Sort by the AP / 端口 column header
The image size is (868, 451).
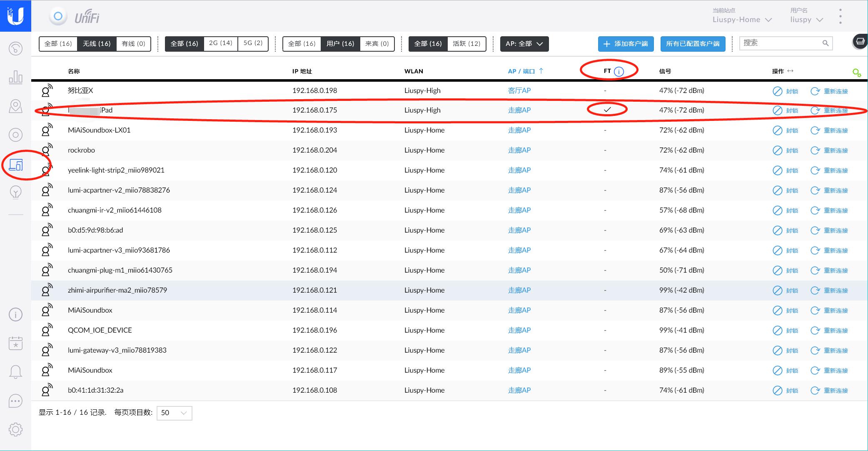(521, 71)
